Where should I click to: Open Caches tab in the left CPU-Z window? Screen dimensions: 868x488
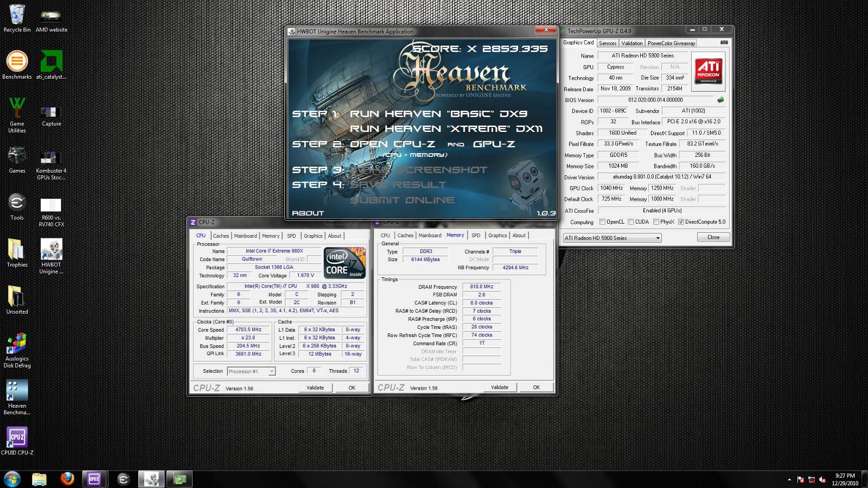coord(221,236)
